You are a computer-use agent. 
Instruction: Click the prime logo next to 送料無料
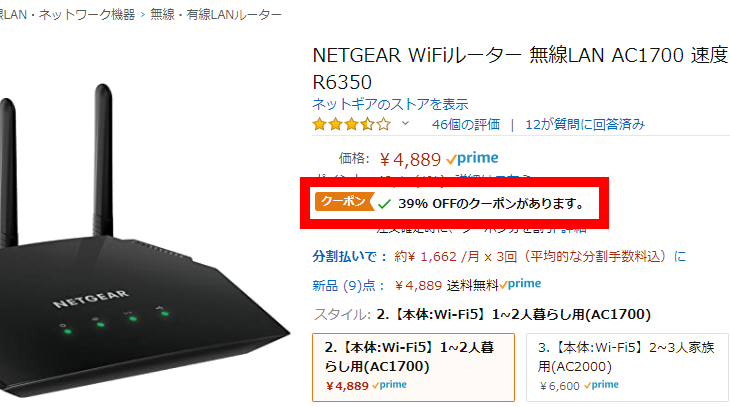[x=519, y=284]
